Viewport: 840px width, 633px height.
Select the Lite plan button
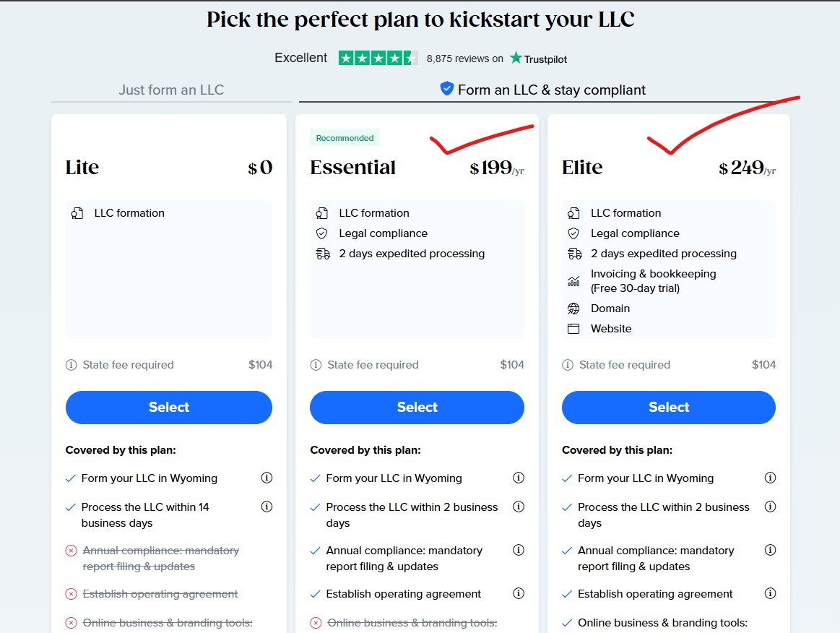pyautogui.click(x=169, y=408)
